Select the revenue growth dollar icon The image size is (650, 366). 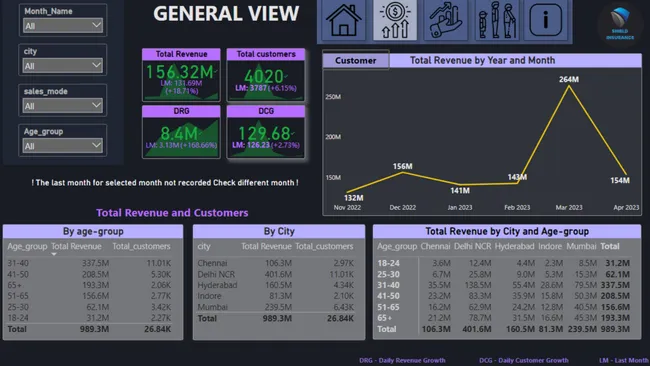click(x=395, y=20)
